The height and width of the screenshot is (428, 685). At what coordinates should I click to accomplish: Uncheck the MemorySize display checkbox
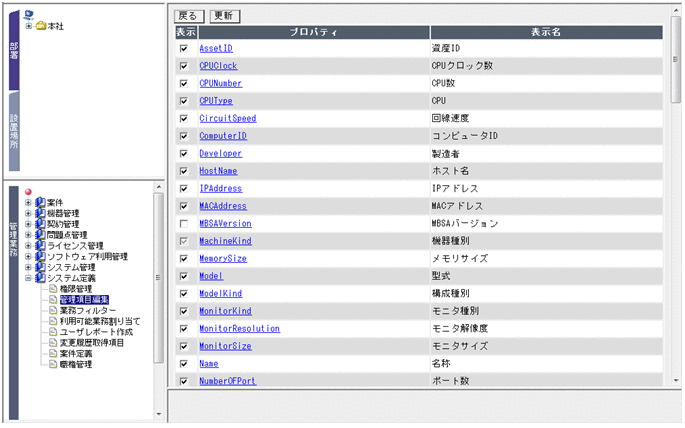(x=184, y=259)
